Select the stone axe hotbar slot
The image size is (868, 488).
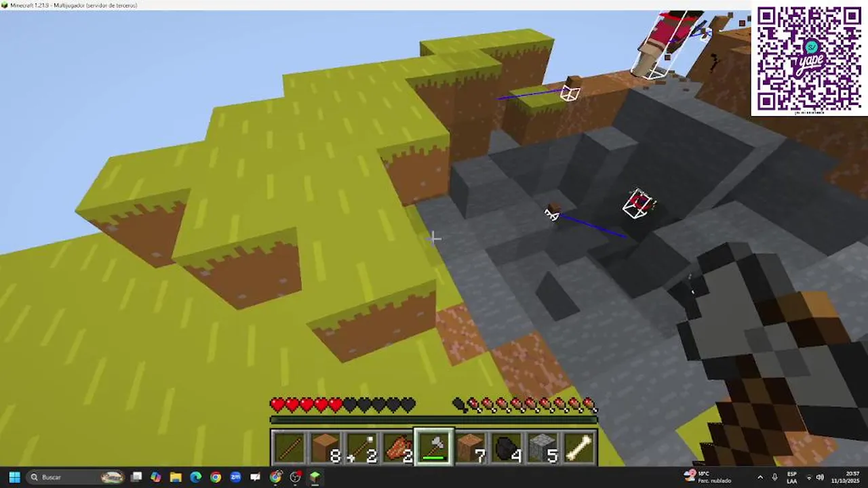pos(435,448)
